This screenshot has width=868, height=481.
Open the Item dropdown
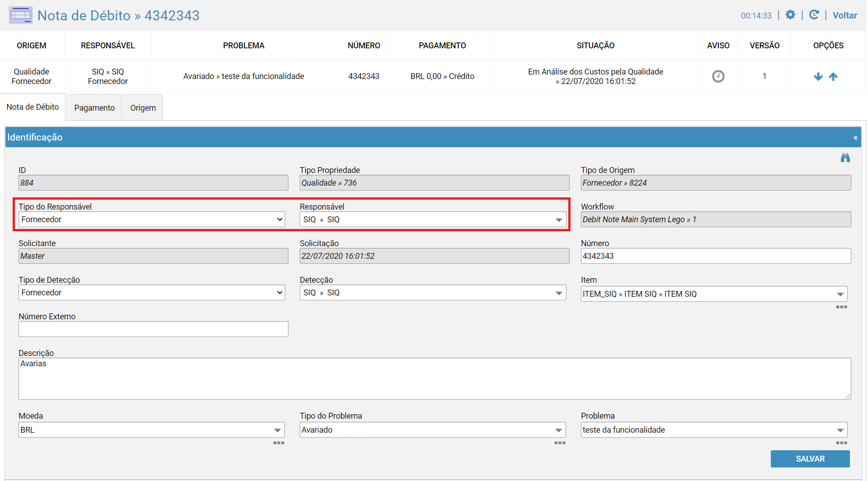(x=714, y=294)
